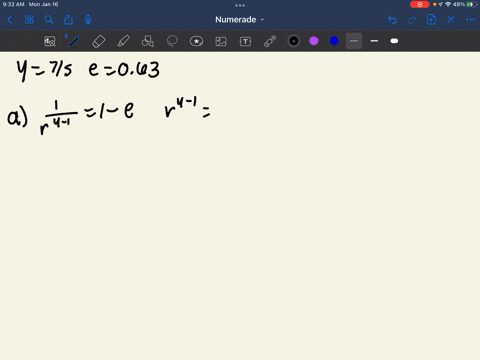Screen dimensions: 480x360
Task: Open the search magnifier
Action: tap(49, 20)
